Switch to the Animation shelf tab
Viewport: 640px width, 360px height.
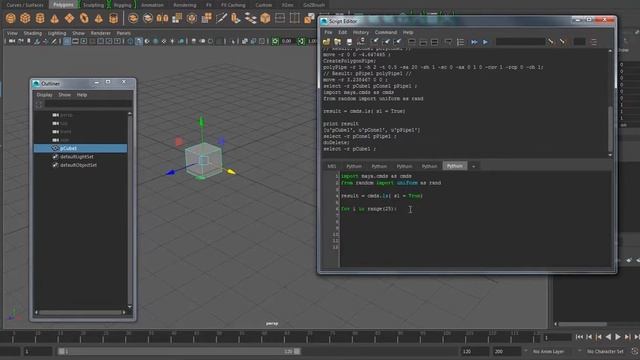click(152, 5)
